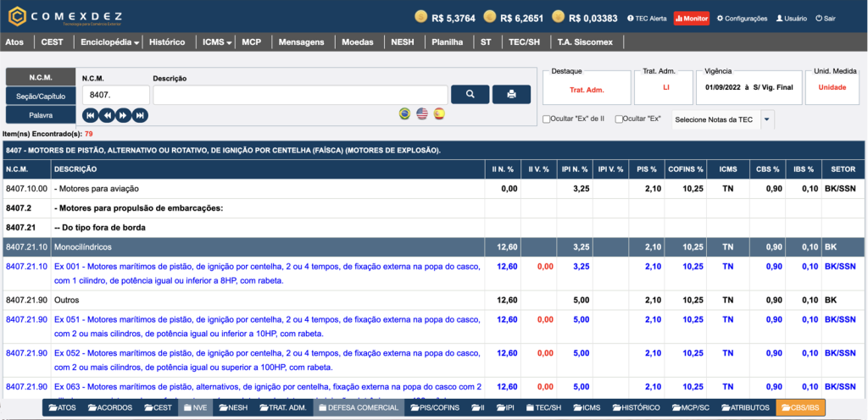Jump to first record navigation arrow
868x420 pixels.
89,115
